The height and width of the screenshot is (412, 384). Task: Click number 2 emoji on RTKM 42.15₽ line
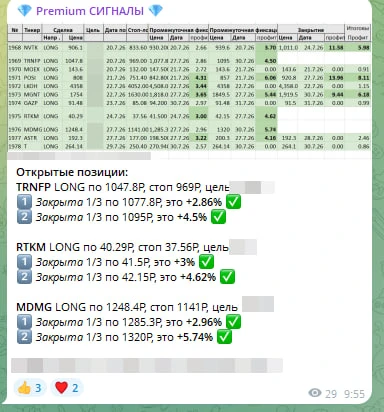[x=24, y=277]
